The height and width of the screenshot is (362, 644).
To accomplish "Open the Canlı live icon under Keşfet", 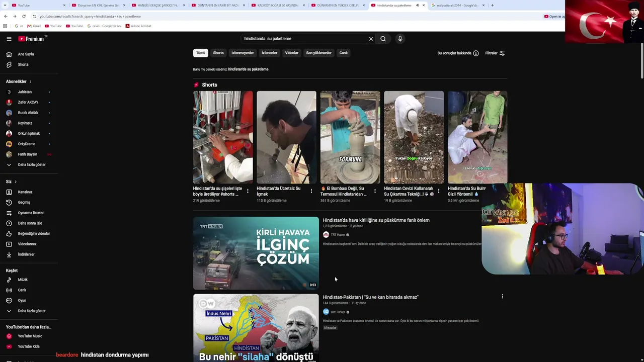I will click(9, 290).
